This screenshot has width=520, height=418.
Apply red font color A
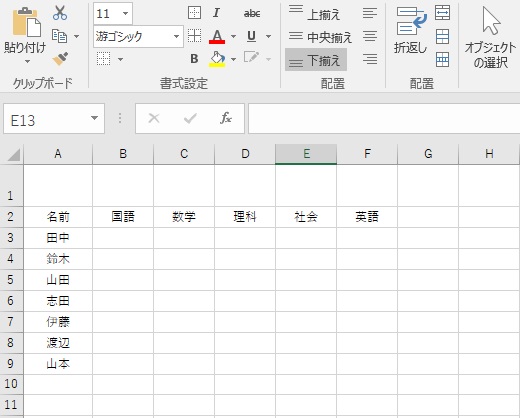tap(217, 36)
